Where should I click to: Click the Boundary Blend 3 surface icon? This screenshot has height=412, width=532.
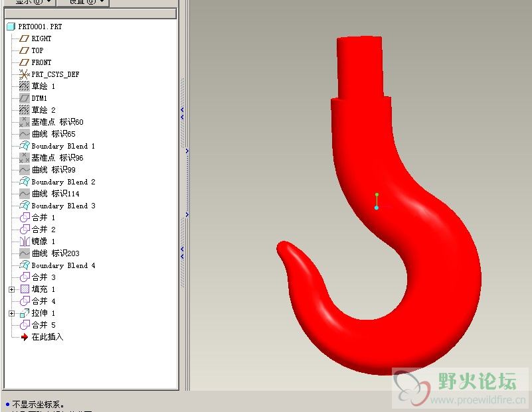24,205
